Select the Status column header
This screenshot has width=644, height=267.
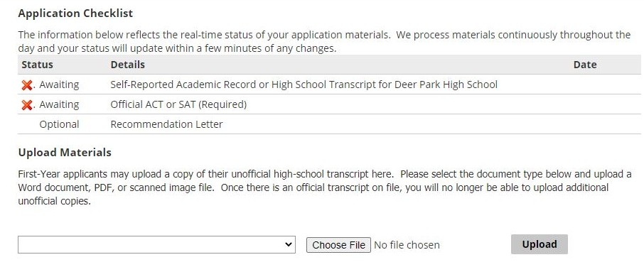pyautogui.click(x=37, y=65)
